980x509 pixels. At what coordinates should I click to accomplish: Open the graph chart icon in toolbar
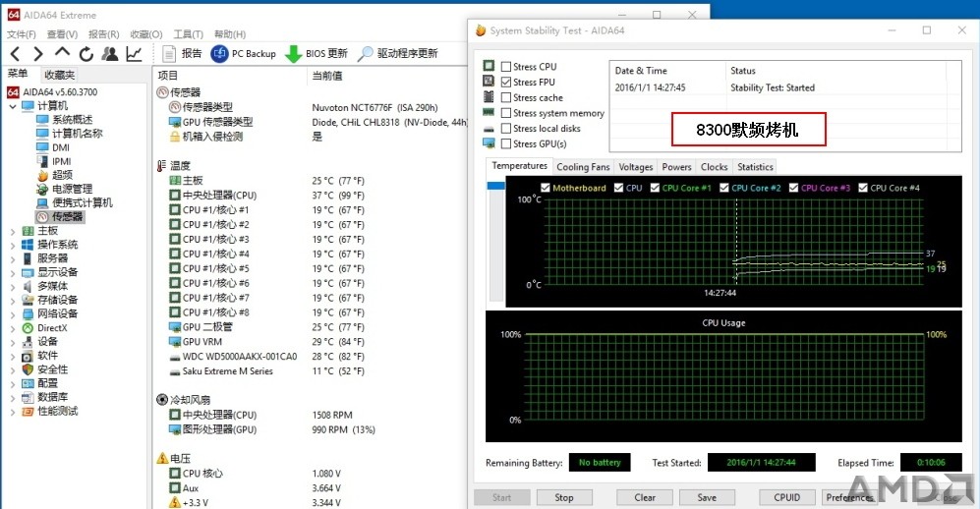[x=134, y=54]
